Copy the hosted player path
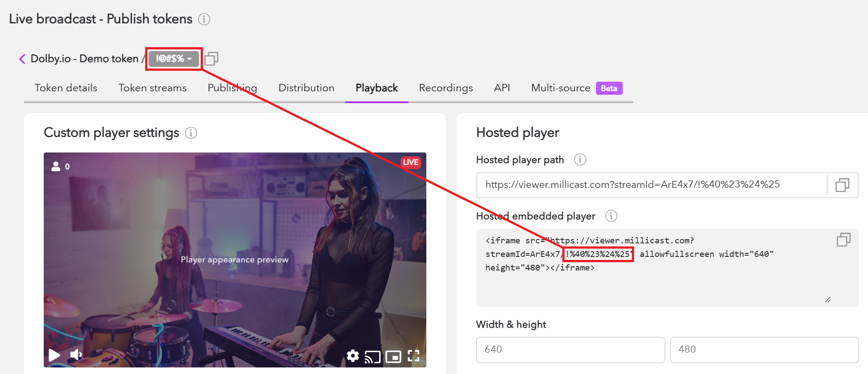 [x=842, y=185]
